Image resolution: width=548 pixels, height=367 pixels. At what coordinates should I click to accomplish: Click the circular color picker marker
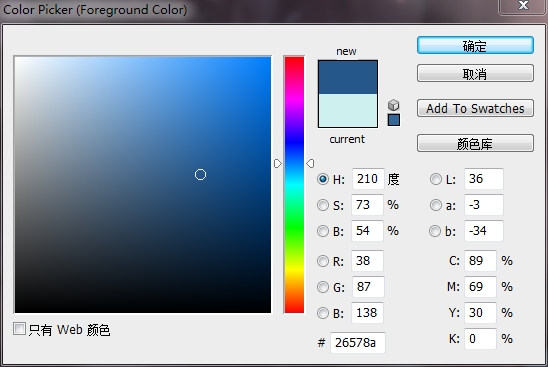click(x=200, y=174)
